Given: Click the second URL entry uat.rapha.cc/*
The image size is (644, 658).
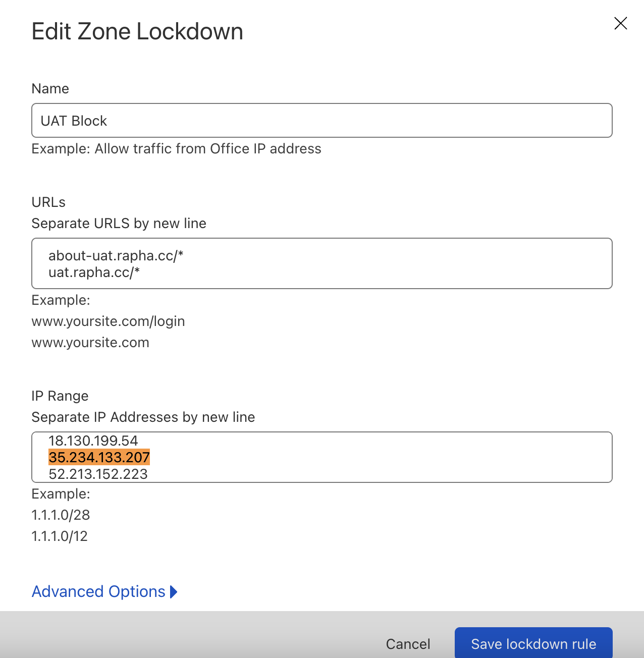Looking at the screenshot, I should 94,272.
